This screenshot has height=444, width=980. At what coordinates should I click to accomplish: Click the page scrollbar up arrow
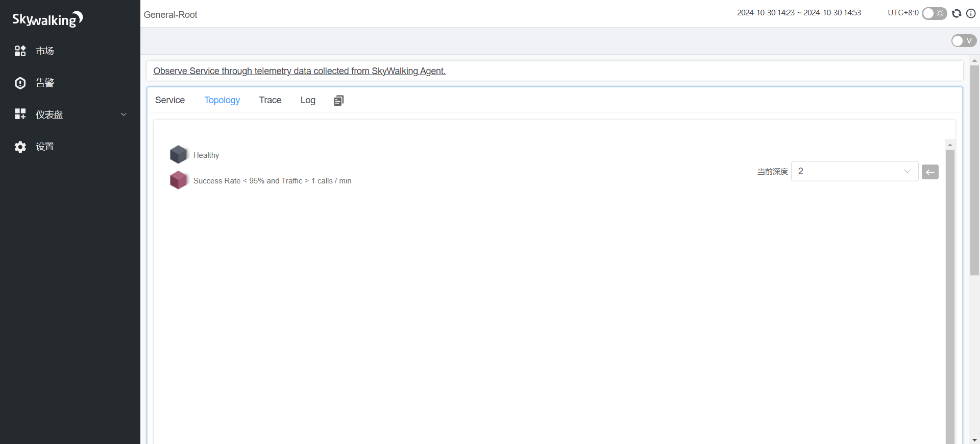(974, 60)
